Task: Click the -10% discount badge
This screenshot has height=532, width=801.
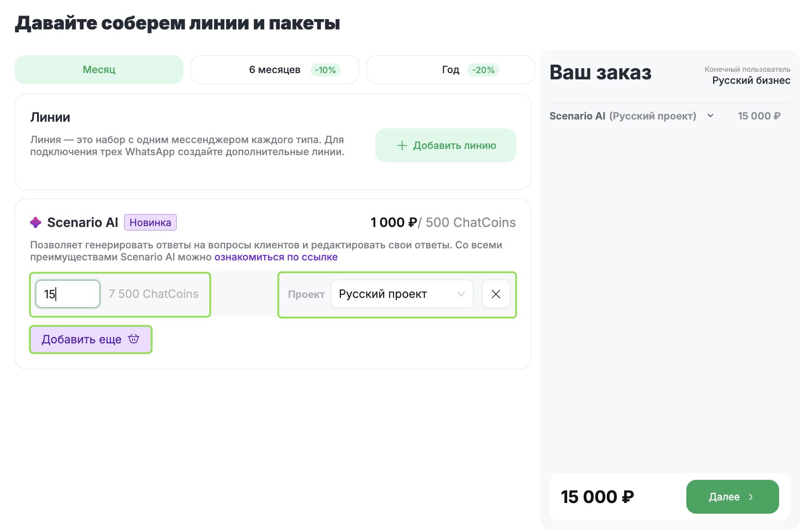Action: click(x=325, y=70)
